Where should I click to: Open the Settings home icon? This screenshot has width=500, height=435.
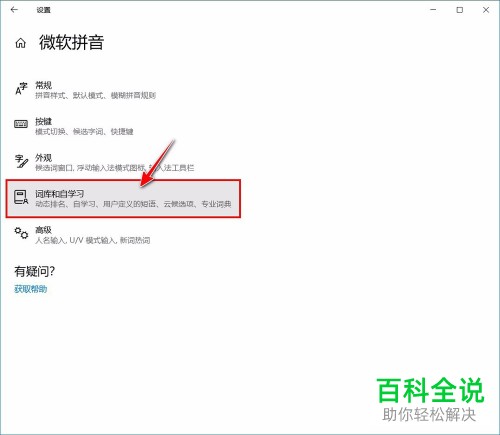pos(21,43)
